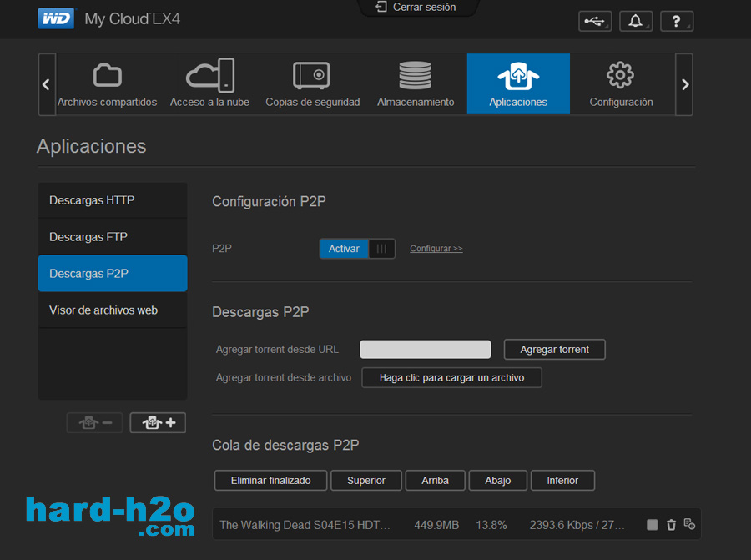Select Descargas P2P in sidebar
The height and width of the screenshot is (560, 751).
coord(113,274)
